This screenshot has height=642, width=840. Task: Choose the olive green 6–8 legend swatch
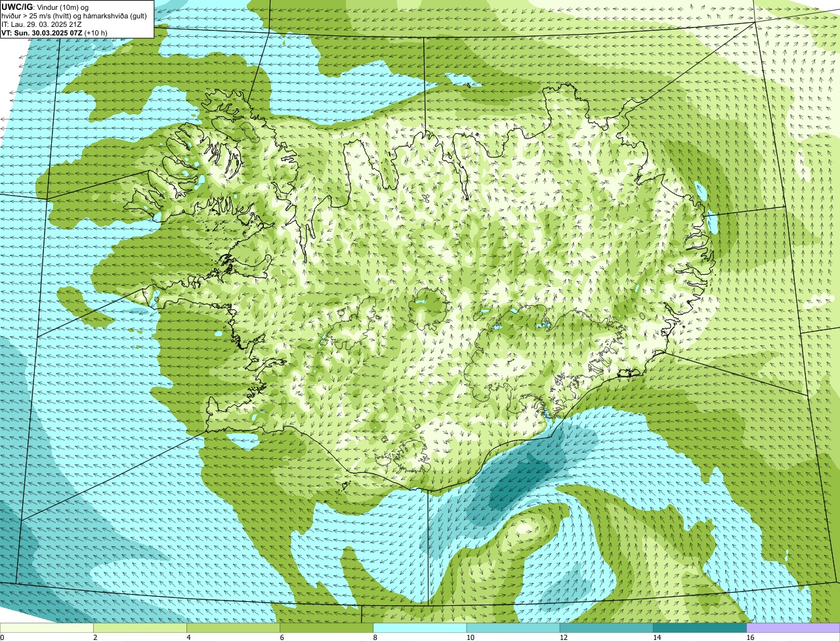327,628
